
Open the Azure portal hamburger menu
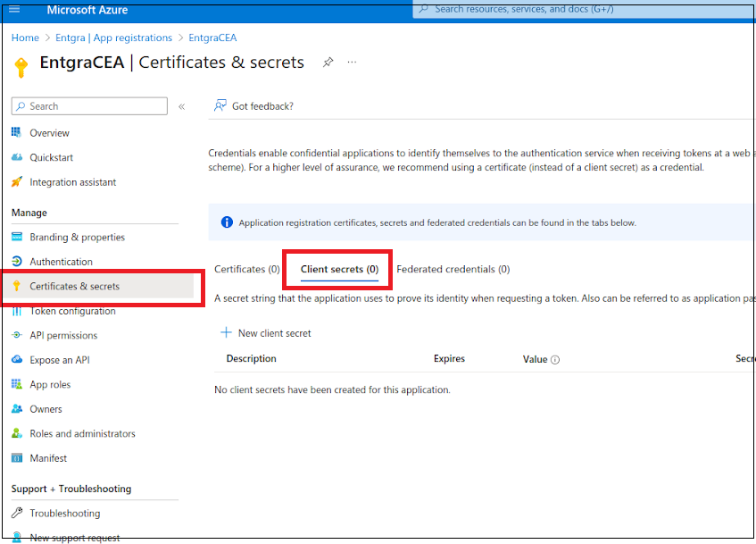[14, 9]
